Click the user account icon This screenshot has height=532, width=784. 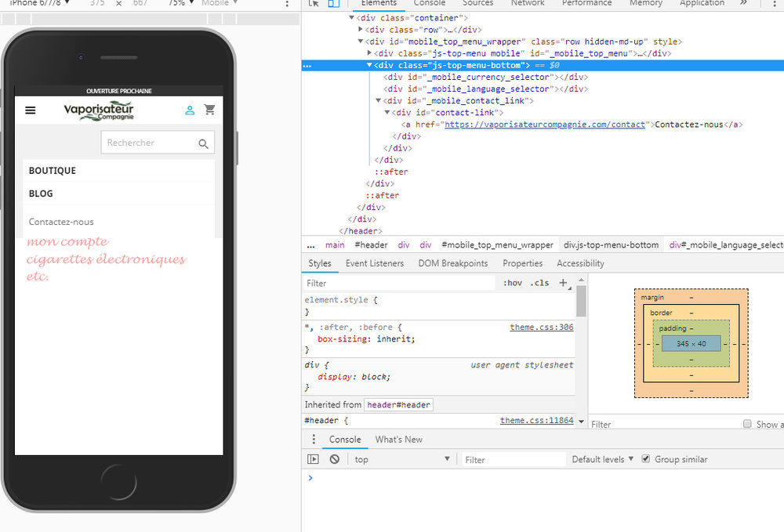point(190,110)
